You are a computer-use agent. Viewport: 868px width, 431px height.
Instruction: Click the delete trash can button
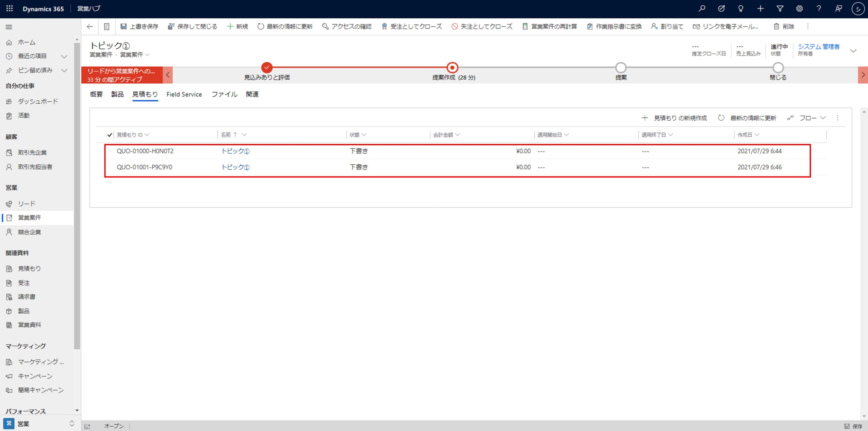tap(784, 26)
